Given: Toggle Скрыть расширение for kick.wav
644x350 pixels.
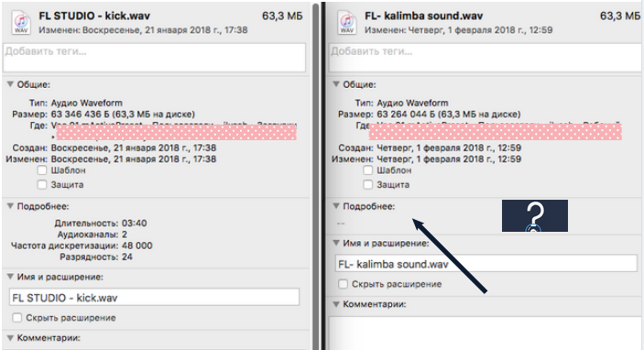Looking at the screenshot, I should click(x=16, y=318).
